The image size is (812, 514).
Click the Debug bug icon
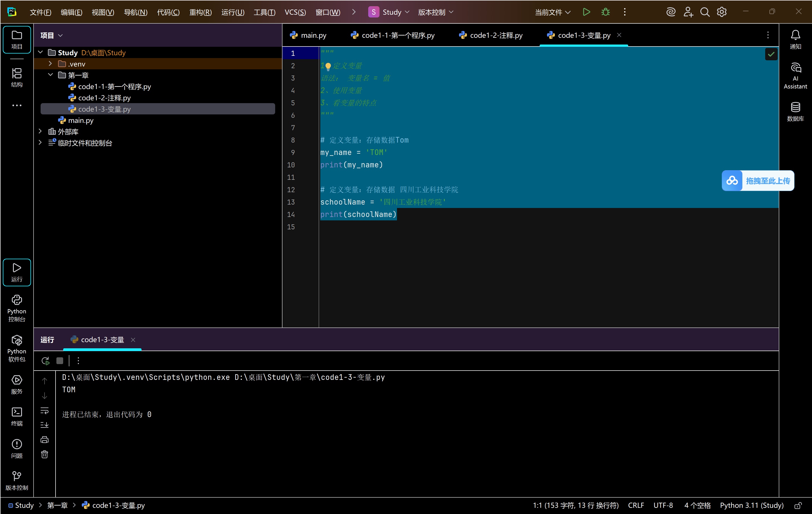pos(605,12)
